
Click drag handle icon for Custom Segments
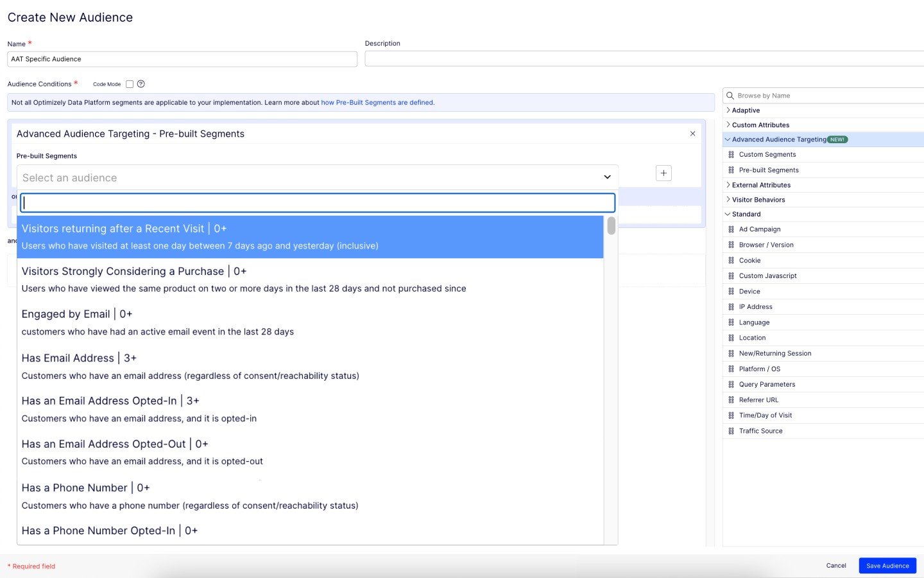click(731, 155)
